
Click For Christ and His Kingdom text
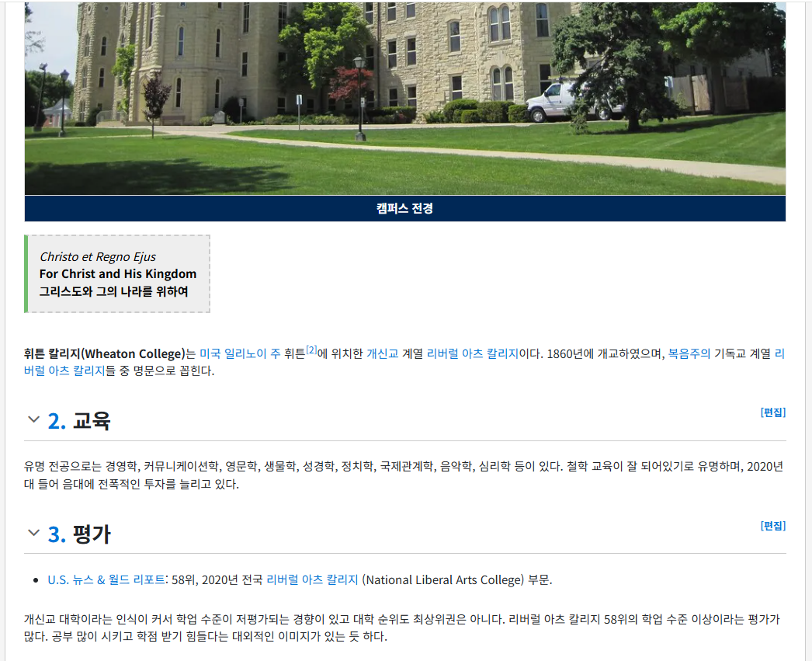(x=118, y=274)
